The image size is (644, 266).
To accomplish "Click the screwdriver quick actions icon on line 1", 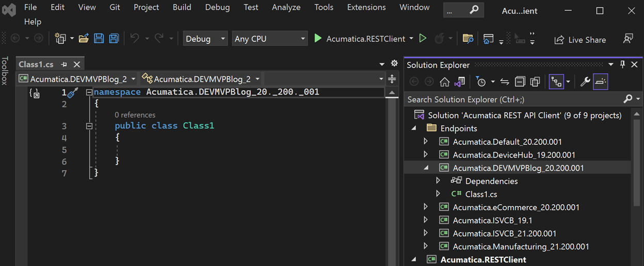I will click(x=73, y=93).
